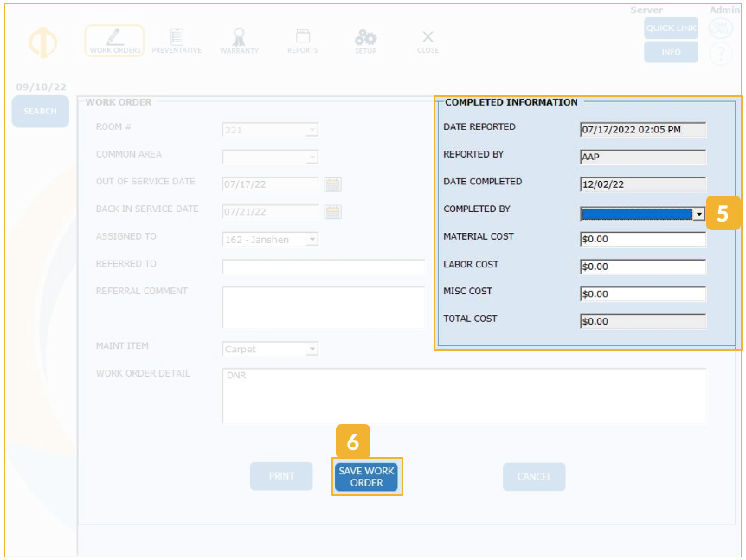Open the Work Orders toolbar icon
The height and width of the screenshot is (560, 746).
pyautogui.click(x=114, y=41)
